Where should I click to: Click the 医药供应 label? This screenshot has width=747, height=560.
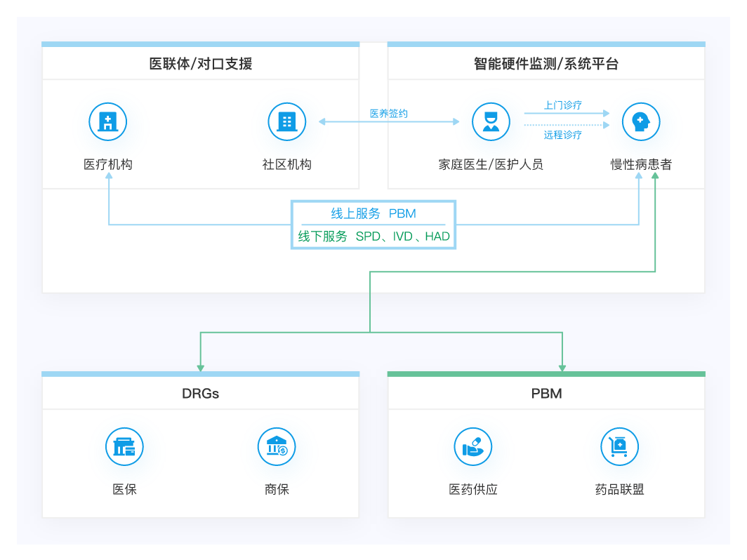click(473, 489)
